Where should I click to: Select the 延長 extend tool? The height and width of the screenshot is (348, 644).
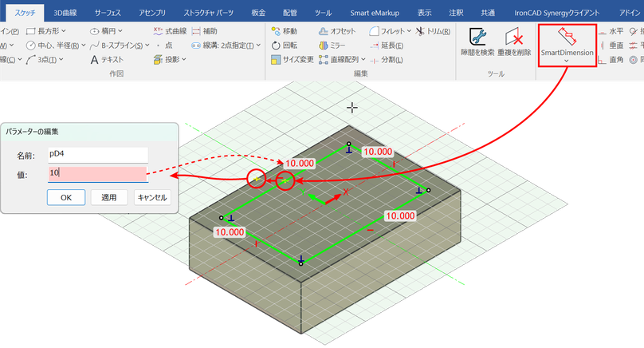tap(387, 45)
